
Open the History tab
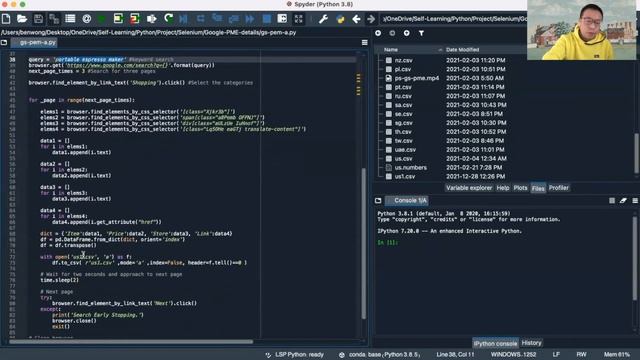click(531, 343)
